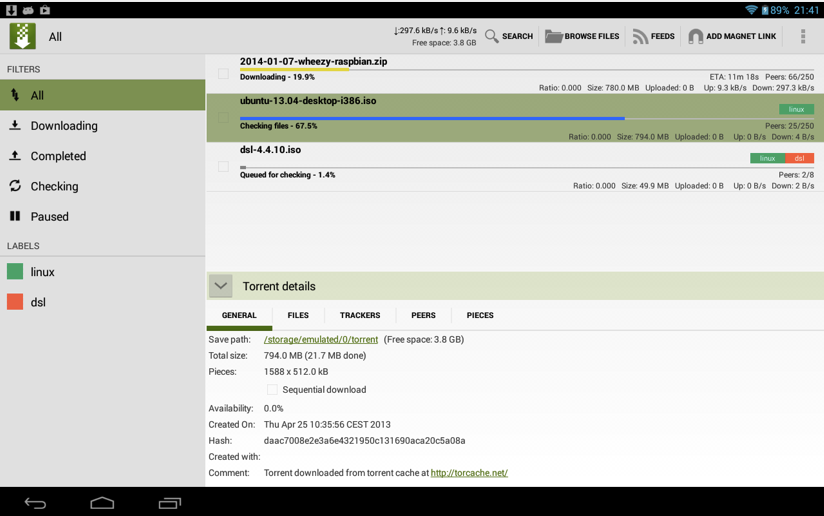Open the /storage/emulated/0/torrent save path link
Viewport: 824px width, 516px height.
tap(320, 340)
